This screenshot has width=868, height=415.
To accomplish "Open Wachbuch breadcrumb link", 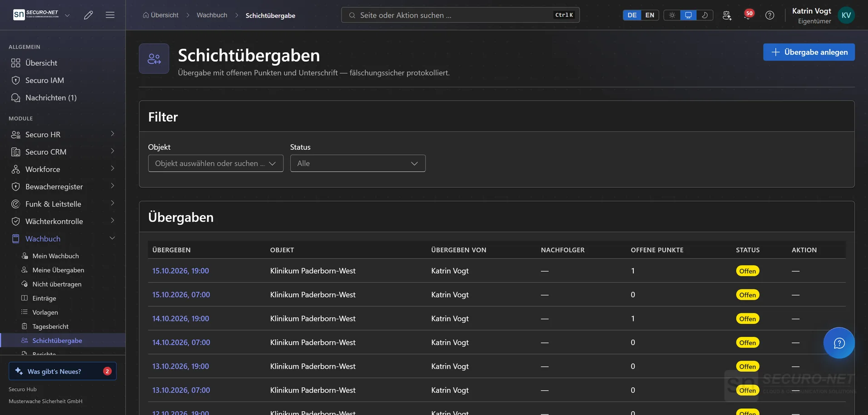I will pos(212,15).
